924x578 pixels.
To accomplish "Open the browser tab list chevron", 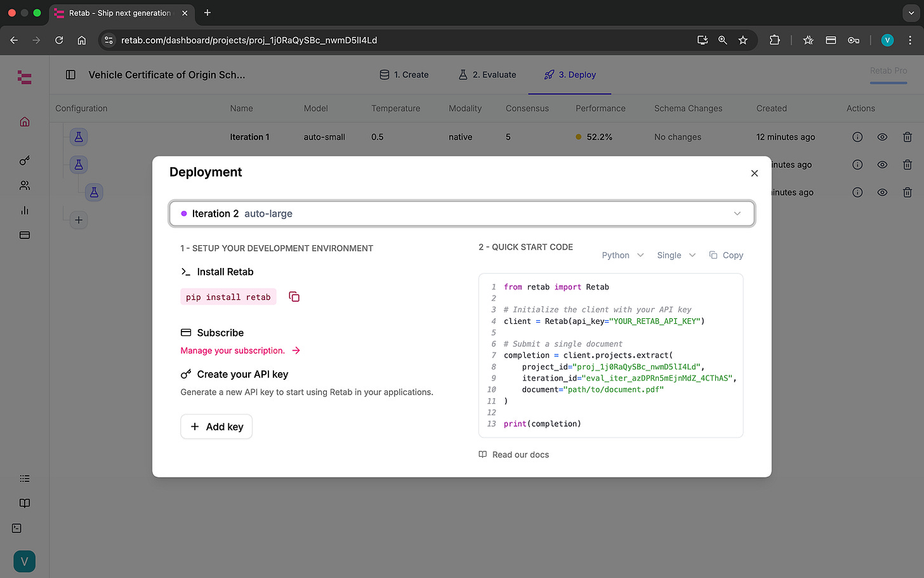I will click(911, 13).
